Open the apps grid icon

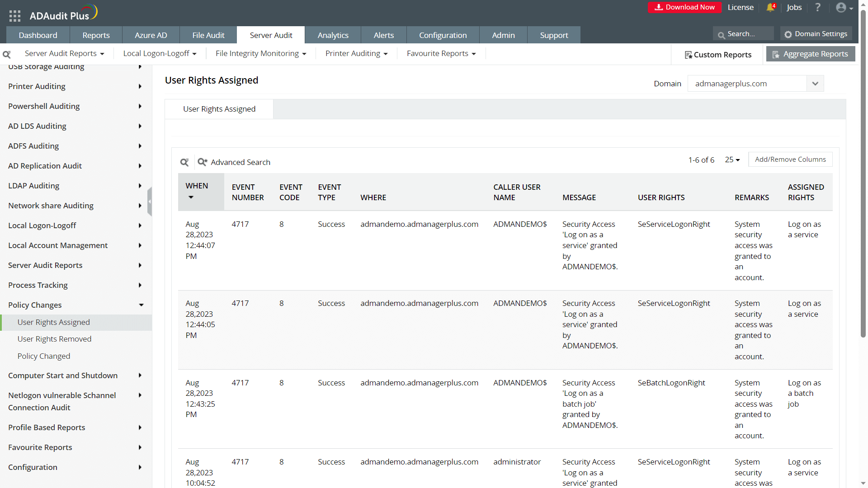(x=15, y=16)
